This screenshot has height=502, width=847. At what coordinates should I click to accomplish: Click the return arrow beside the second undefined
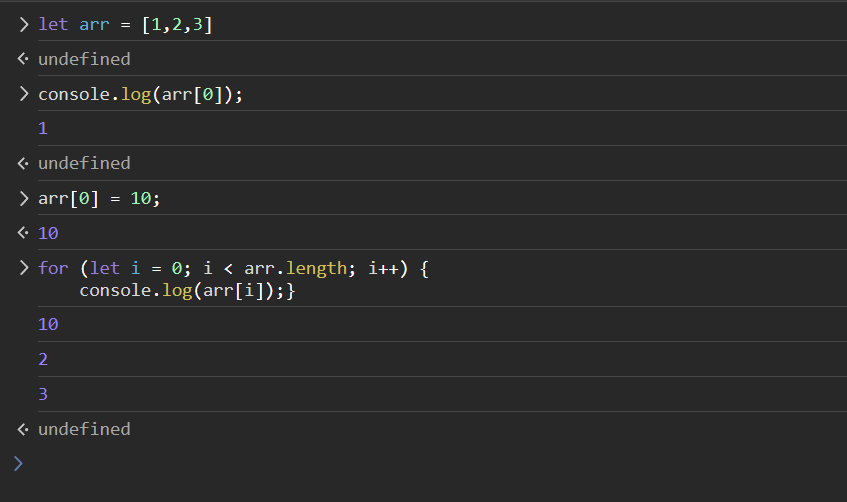[23, 163]
